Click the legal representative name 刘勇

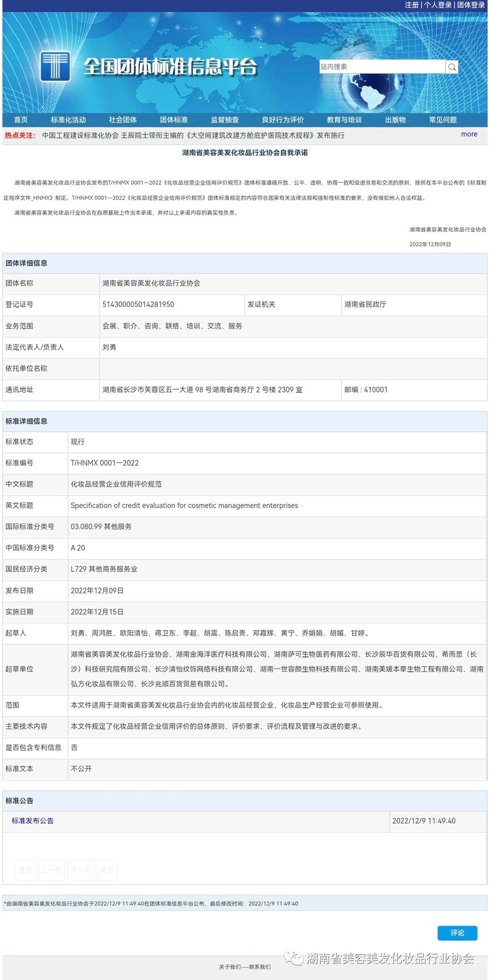[109, 348]
